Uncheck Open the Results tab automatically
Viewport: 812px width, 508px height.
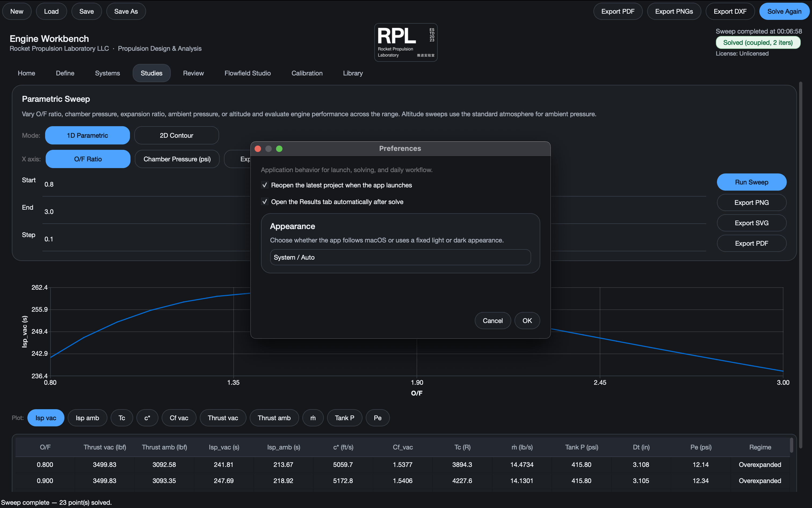tap(264, 202)
